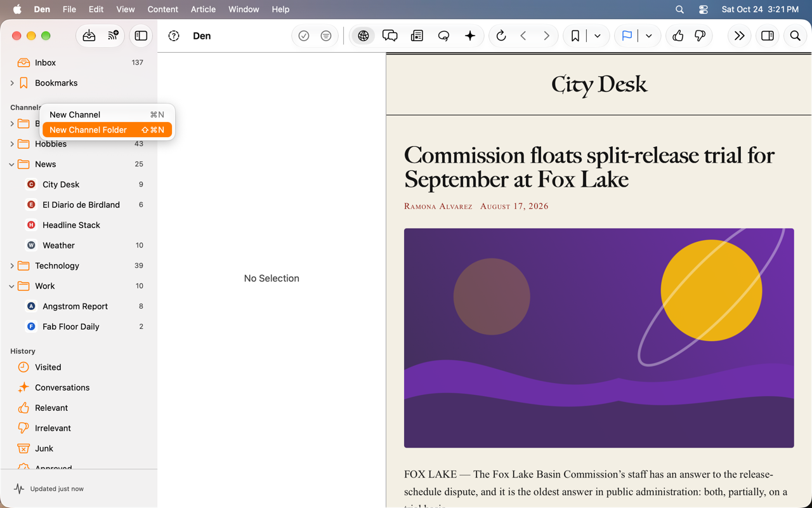Select the globe web view button
The width and height of the screenshot is (812, 508).
point(363,36)
